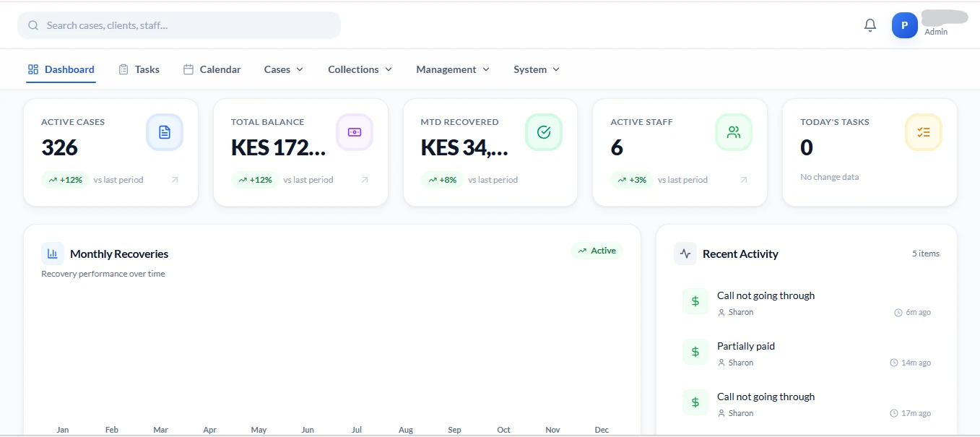Screen dimensions: 980x437
Task: Click the clock icon next to 6m ago
Action: tap(898, 313)
